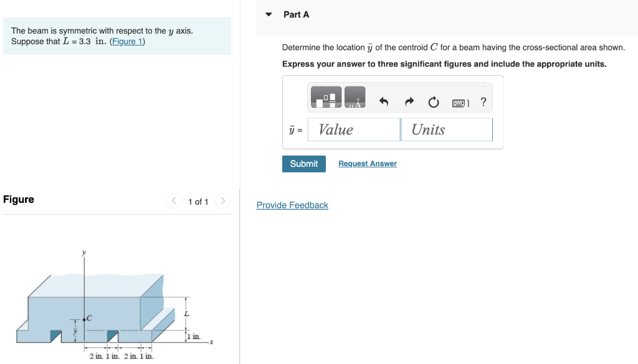Submit the centroid answer
The width and height of the screenshot is (638, 364).
coord(303,164)
